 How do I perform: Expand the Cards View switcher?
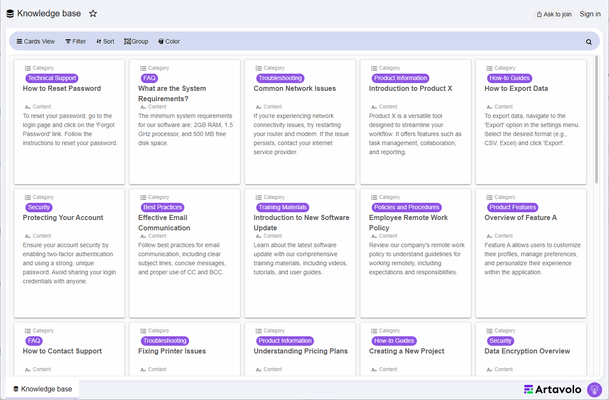click(34, 42)
